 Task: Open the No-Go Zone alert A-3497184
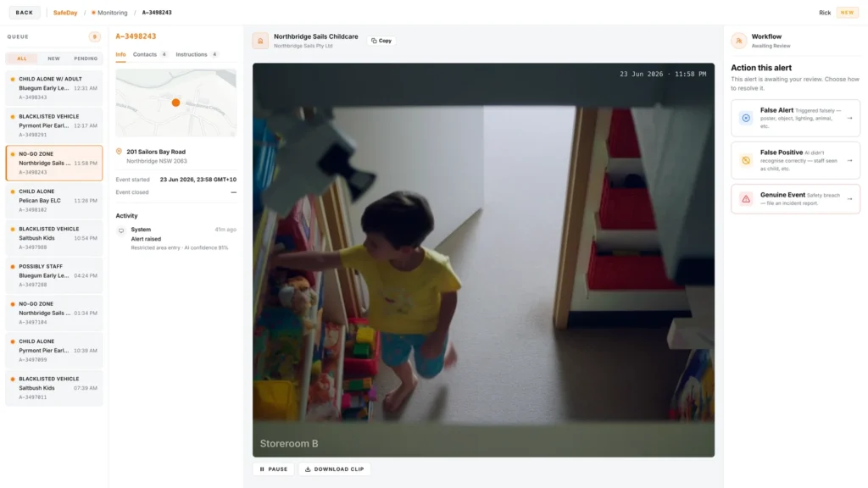pyautogui.click(x=54, y=313)
